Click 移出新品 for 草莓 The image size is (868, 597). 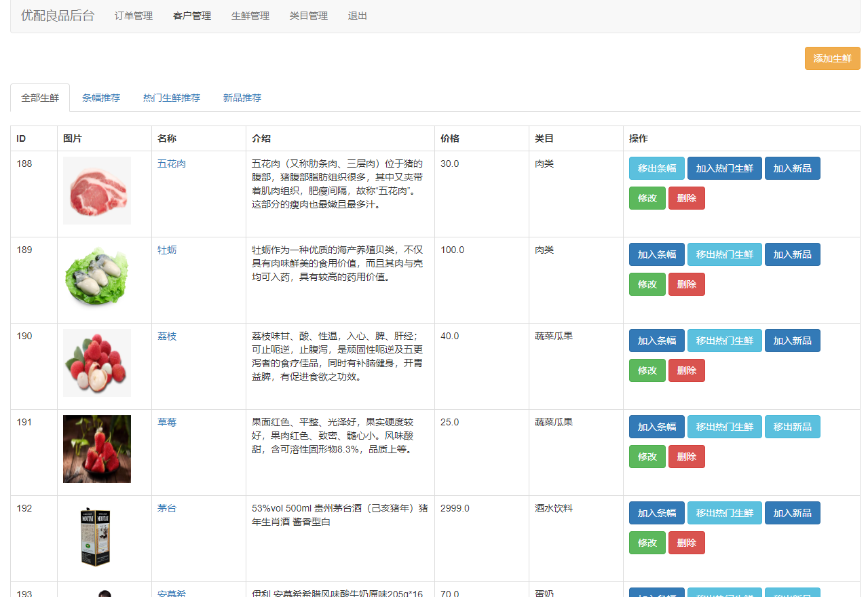[x=792, y=426]
